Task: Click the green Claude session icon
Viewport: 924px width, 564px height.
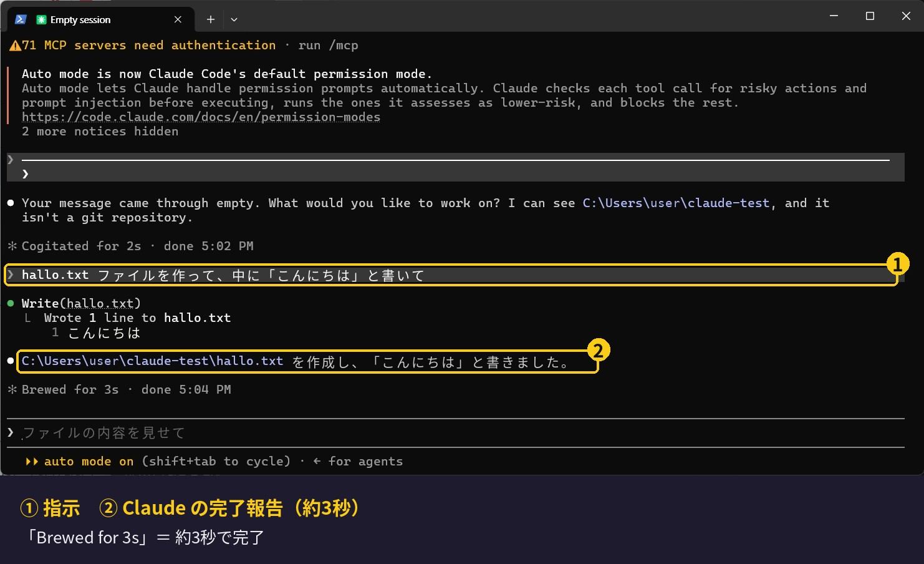Action: click(x=41, y=20)
